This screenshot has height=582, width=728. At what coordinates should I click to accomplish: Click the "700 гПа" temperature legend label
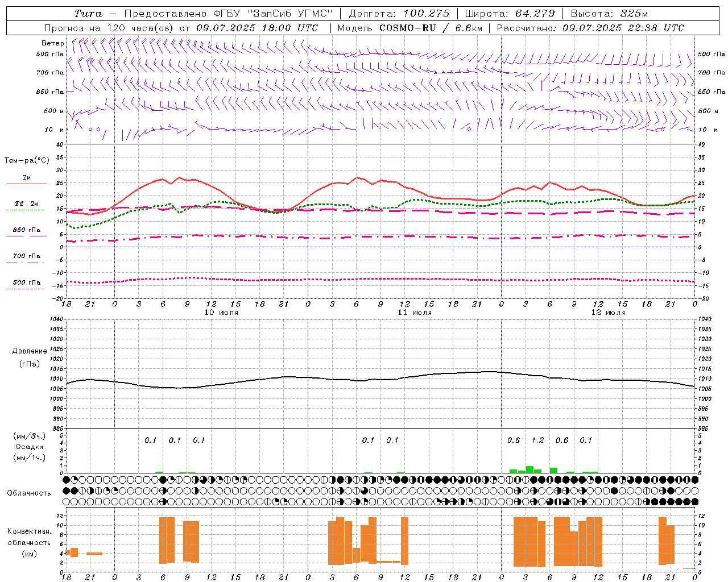[x=27, y=256]
